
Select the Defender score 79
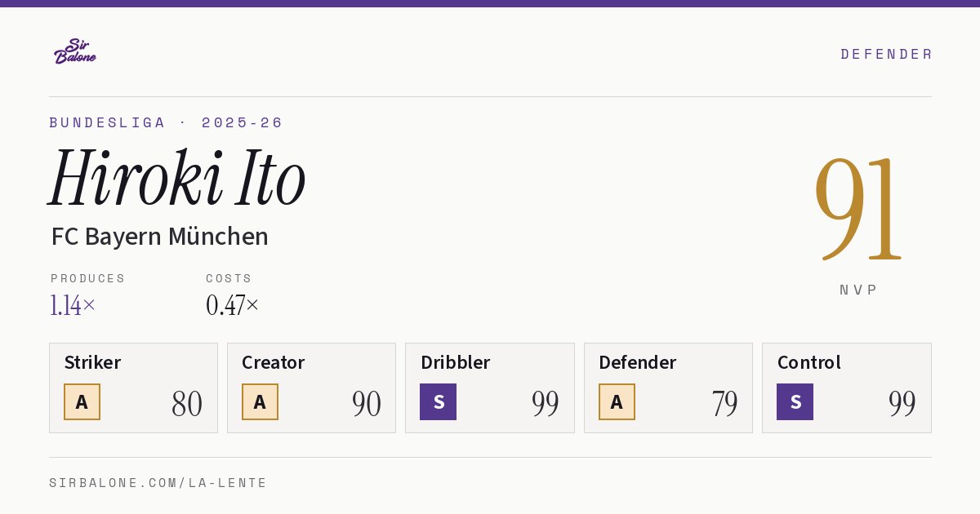click(x=724, y=403)
